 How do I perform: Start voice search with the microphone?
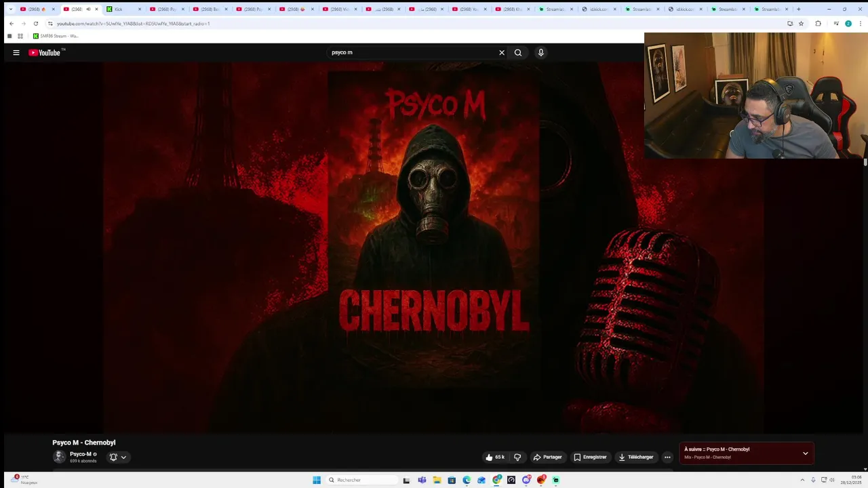tap(540, 52)
